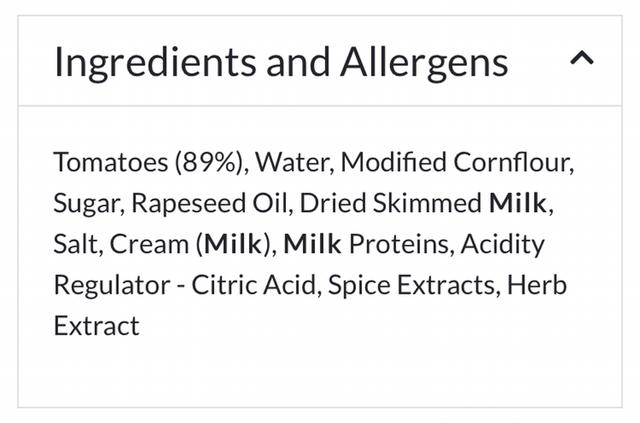Click the Water ingredient text

pyautogui.click(x=297, y=162)
